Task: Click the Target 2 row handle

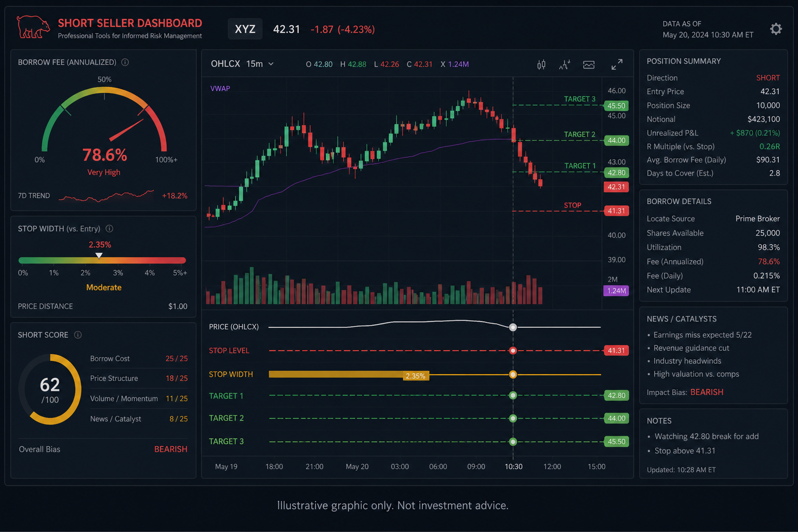Action: point(513,418)
